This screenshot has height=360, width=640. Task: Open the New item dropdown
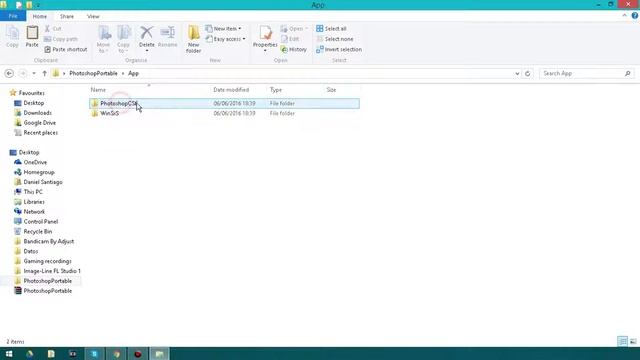(x=223, y=29)
